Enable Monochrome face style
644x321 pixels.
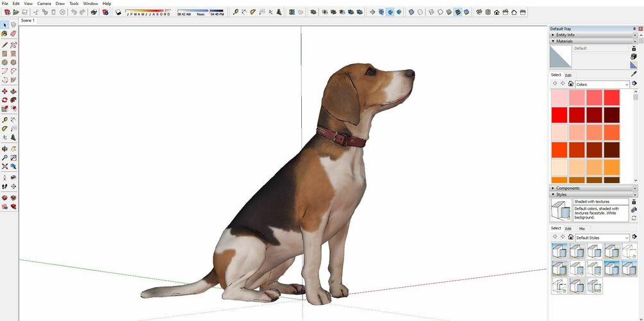point(466,12)
